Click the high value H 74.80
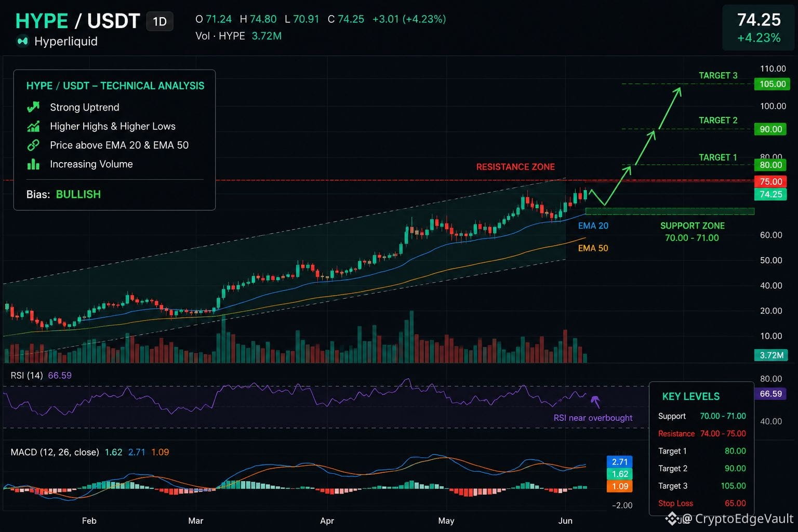The width and height of the screenshot is (798, 532). click(258, 19)
